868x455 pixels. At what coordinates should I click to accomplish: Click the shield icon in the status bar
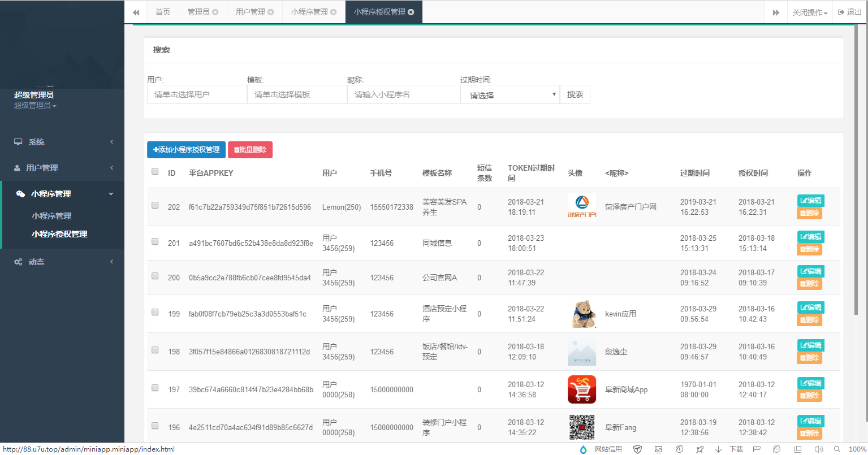click(x=637, y=449)
